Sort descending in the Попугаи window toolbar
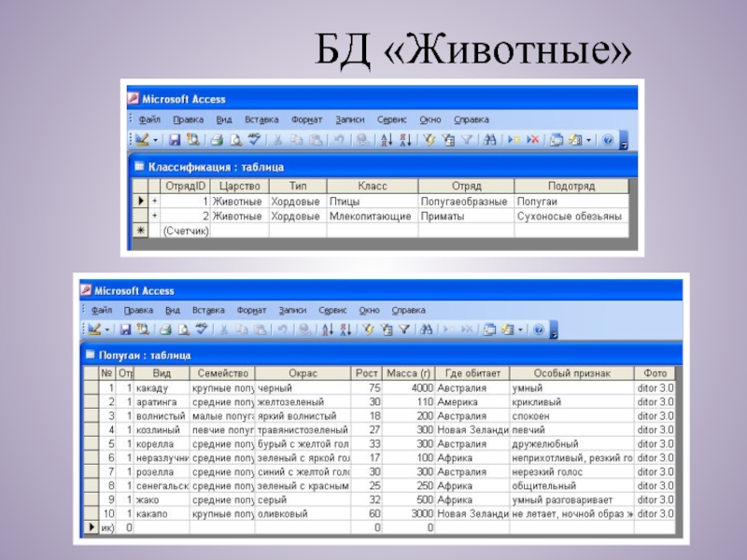The image size is (747, 560). coord(345,329)
